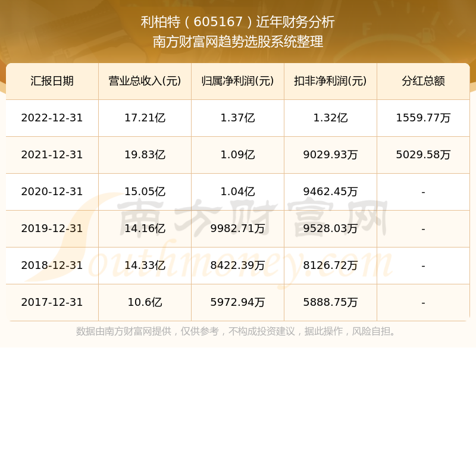Click net profit value 1.09亿
Screen dimensions: 476x451
237,155
